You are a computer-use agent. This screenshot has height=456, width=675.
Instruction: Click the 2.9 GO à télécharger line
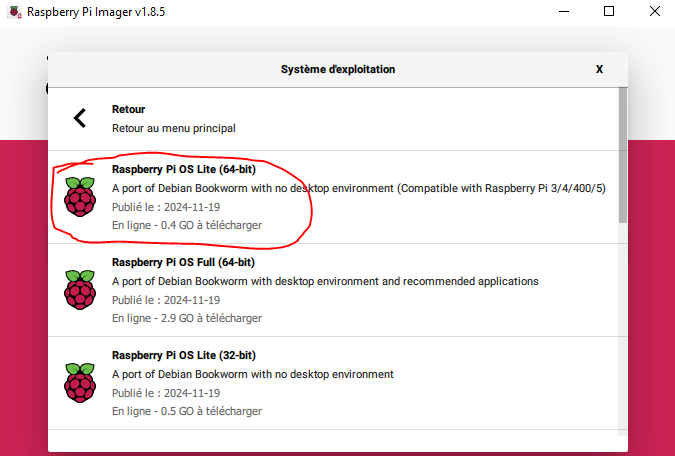[x=187, y=318]
